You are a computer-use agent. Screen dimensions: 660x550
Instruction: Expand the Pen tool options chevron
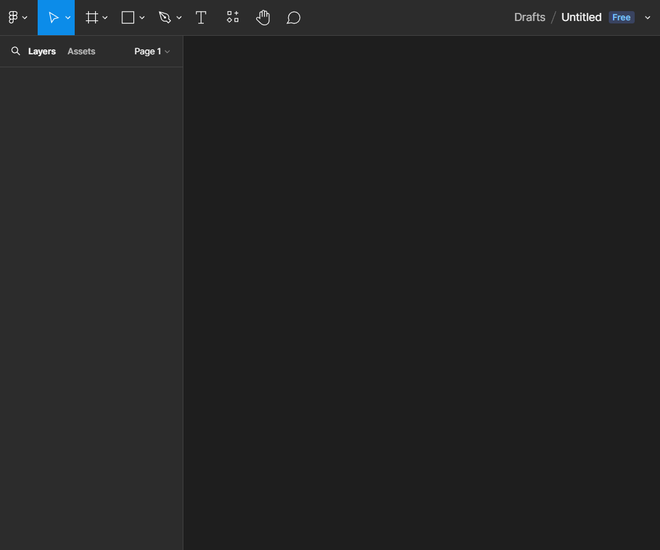click(179, 18)
